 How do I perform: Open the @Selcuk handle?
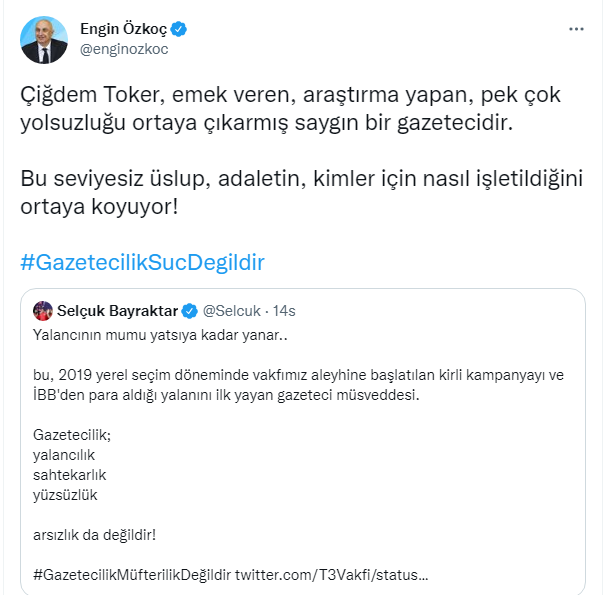pos(229,311)
